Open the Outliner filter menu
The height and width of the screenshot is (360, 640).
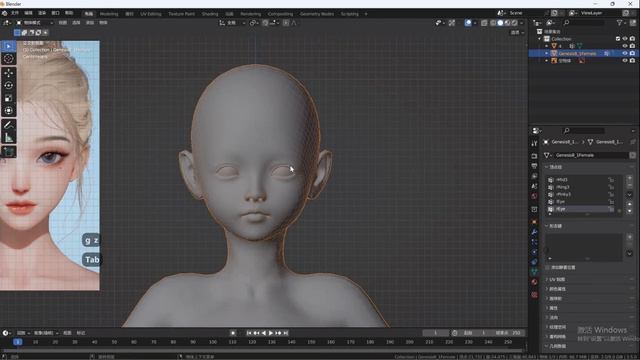621,23
